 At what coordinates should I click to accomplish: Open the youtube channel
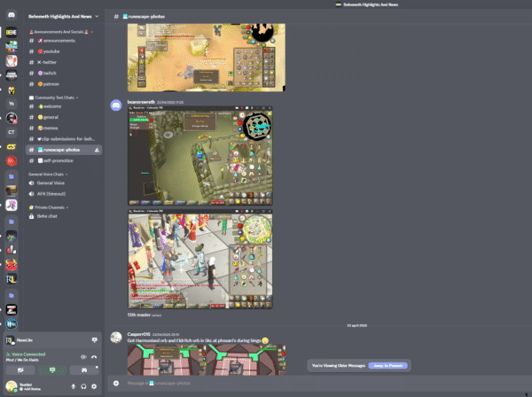64,51
